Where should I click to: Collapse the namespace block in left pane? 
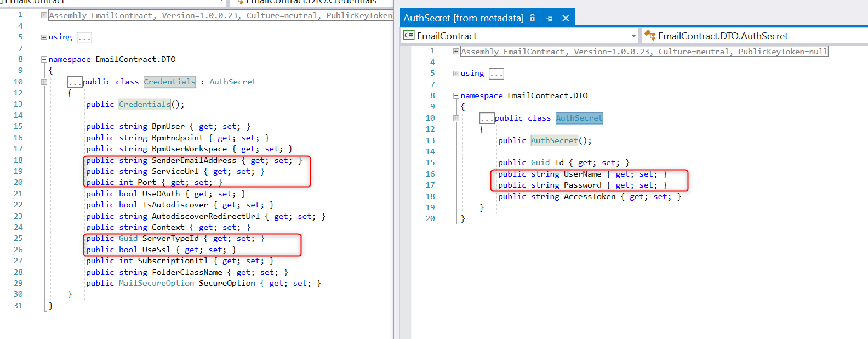pyautogui.click(x=44, y=59)
